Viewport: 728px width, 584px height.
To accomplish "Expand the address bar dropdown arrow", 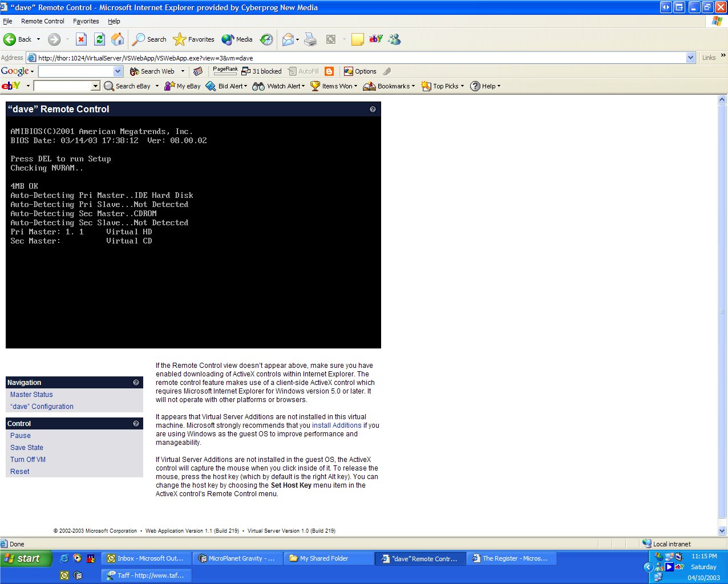I will tap(691, 58).
